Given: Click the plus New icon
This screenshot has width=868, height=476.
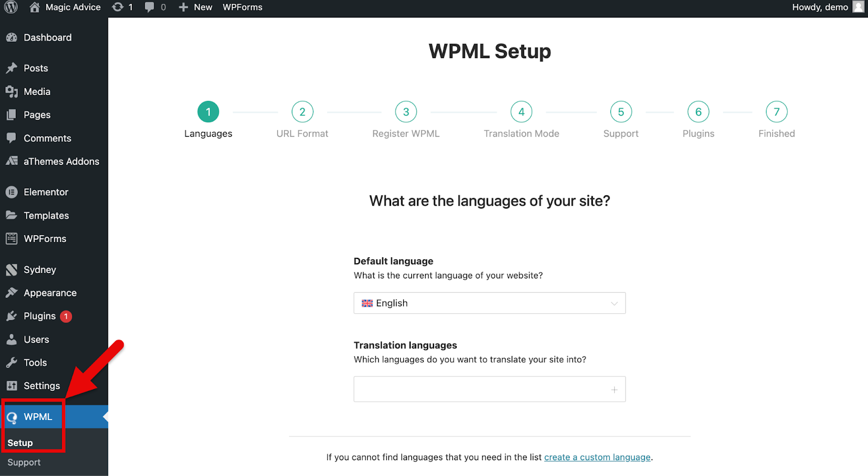Looking at the screenshot, I should 183,7.
